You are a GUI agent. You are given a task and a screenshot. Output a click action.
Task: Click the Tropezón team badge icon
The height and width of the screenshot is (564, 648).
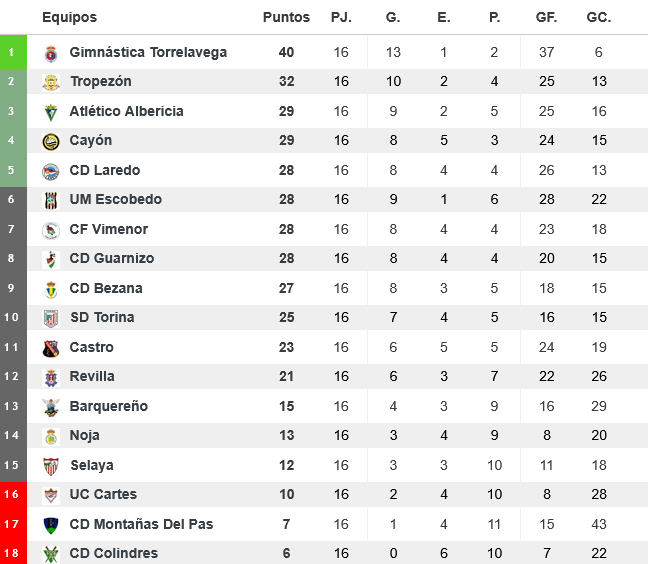[x=51, y=82]
